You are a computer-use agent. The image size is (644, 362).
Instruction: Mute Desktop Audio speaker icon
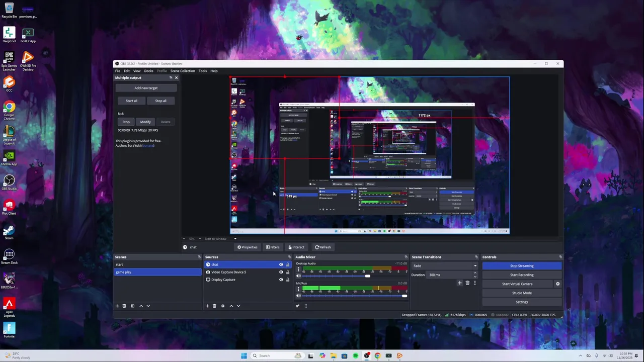click(x=298, y=276)
